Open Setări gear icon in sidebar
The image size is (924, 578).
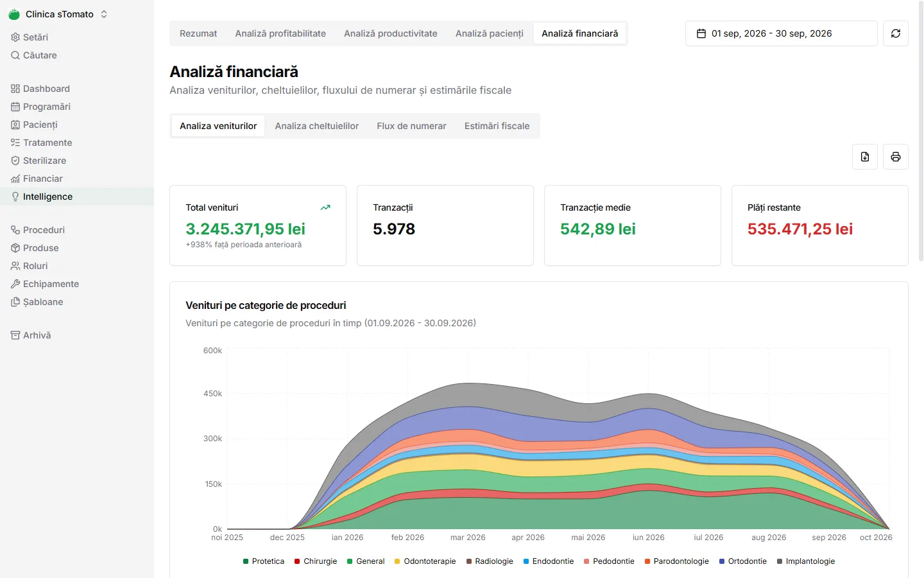coord(15,37)
